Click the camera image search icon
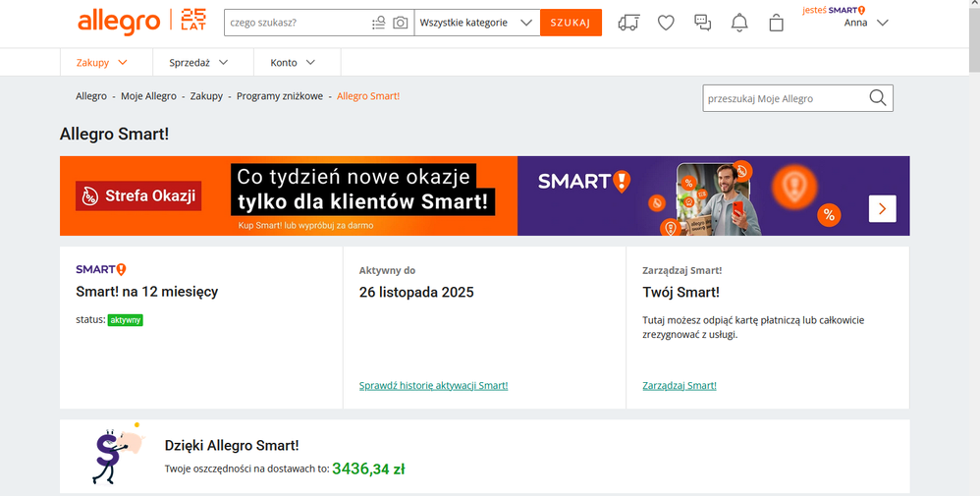This screenshot has height=496, width=980. (x=400, y=24)
